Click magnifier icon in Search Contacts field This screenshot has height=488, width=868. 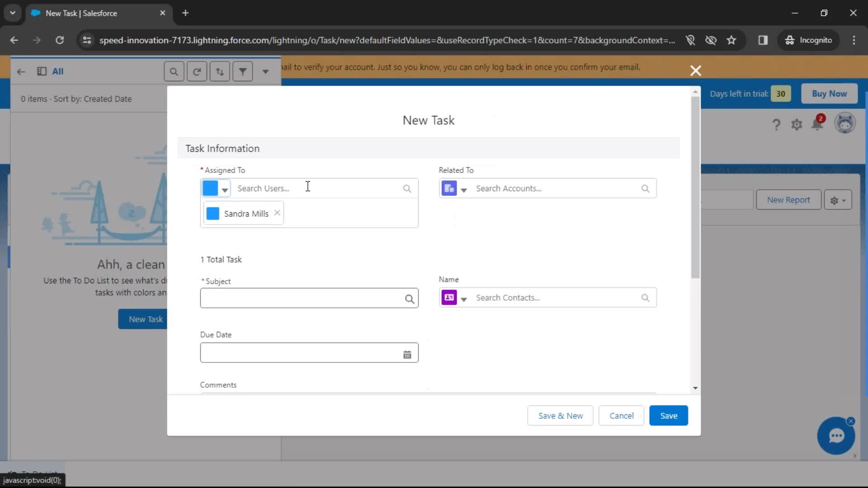pyautogui.click(x=645, y=298)
